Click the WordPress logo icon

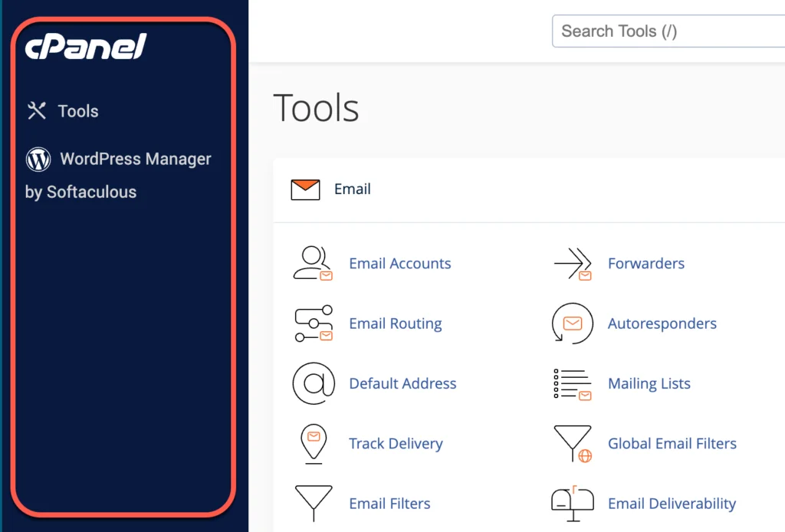(38, 159)
